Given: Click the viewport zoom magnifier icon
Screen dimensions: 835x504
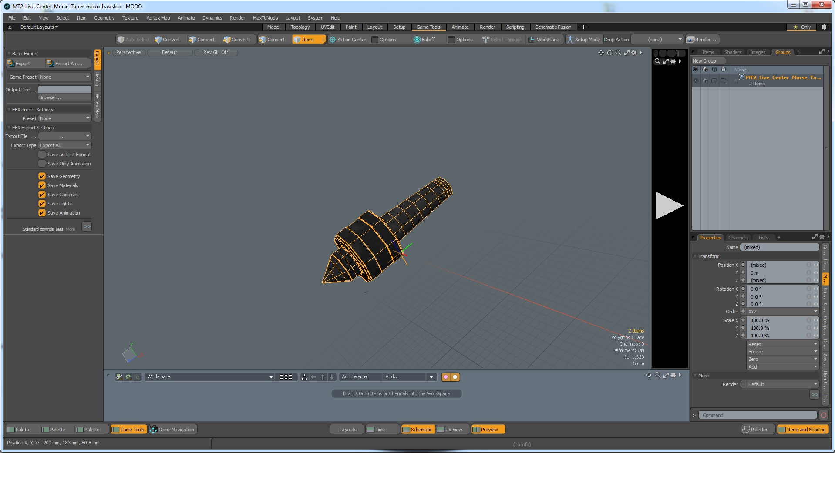Looking at the screenshot, I should pyautogui.click(x=618, y=53).
